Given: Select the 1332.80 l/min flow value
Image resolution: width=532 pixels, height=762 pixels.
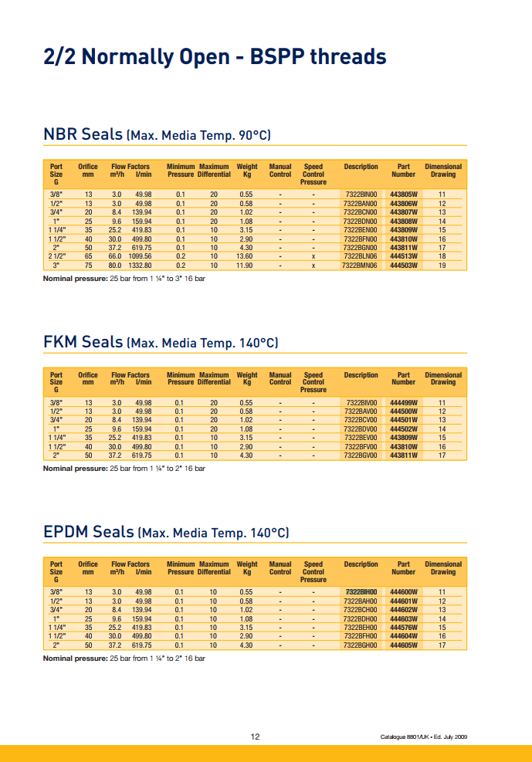Looking at the screenshot, I should 137,265.
